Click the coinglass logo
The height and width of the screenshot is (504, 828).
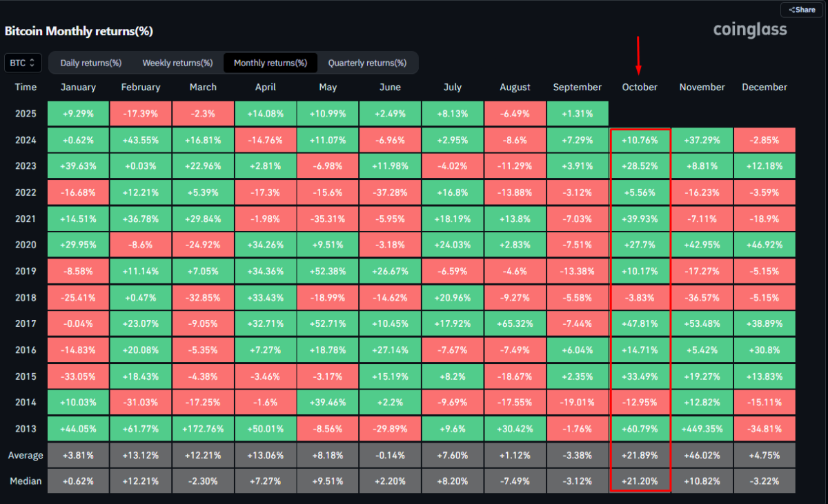pos(749,30)
